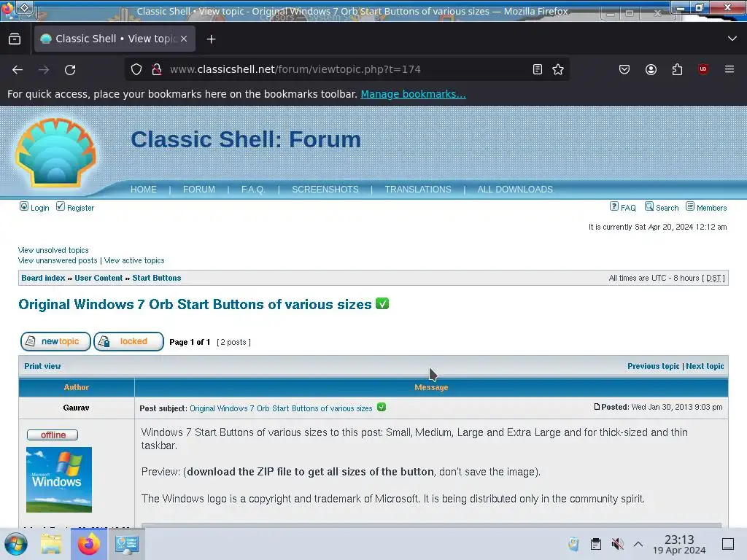Go to Board index breadcrumb
Image resolution: width=747 pixels, height=560 pixels.
click(x=43, y=278)
